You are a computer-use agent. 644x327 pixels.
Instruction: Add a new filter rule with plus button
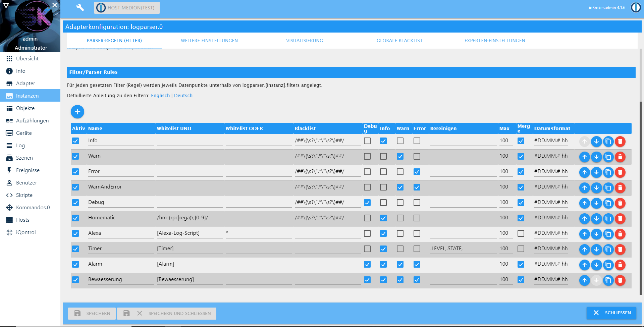77,112
